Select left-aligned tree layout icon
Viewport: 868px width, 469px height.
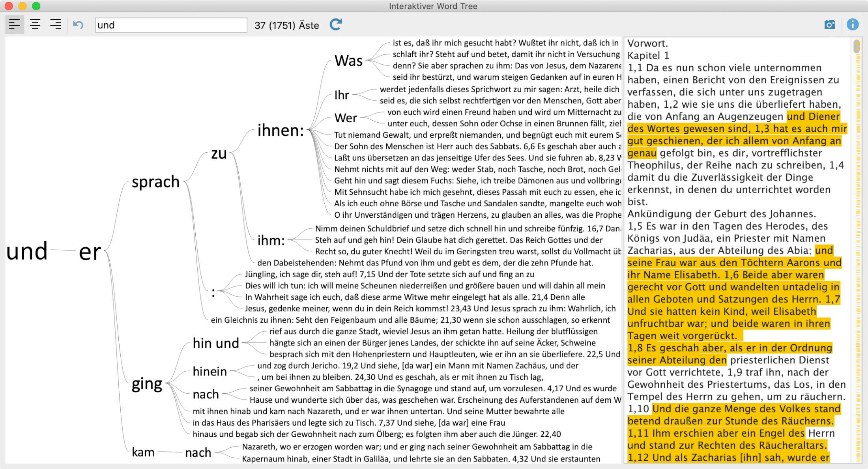[15, 24]
